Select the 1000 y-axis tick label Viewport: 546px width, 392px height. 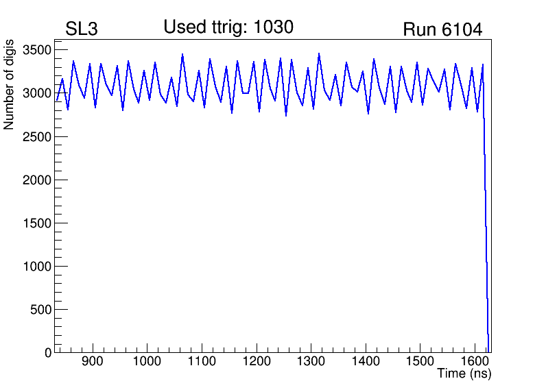(x=36, y=266)
